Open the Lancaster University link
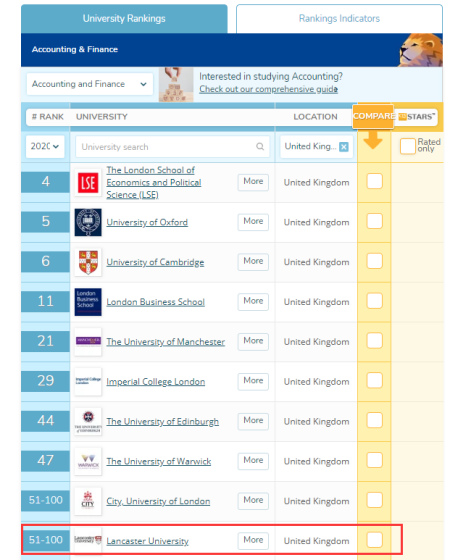The image size is (450, 560). (148, 541)
